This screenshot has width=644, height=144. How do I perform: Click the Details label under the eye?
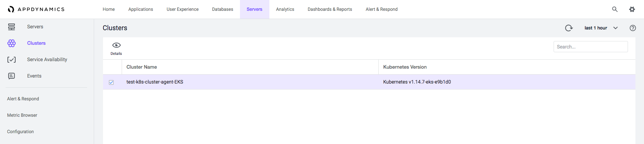pyautogui.click(x=116, y=54)
